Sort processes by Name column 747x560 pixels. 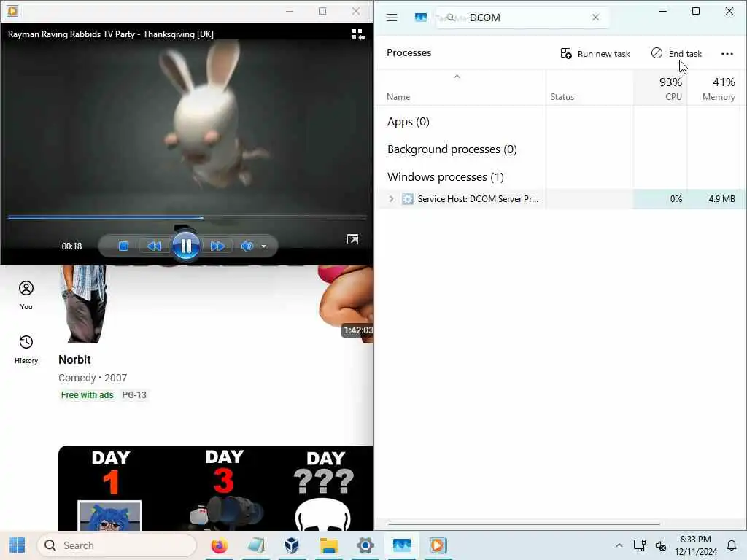(398, 97)
